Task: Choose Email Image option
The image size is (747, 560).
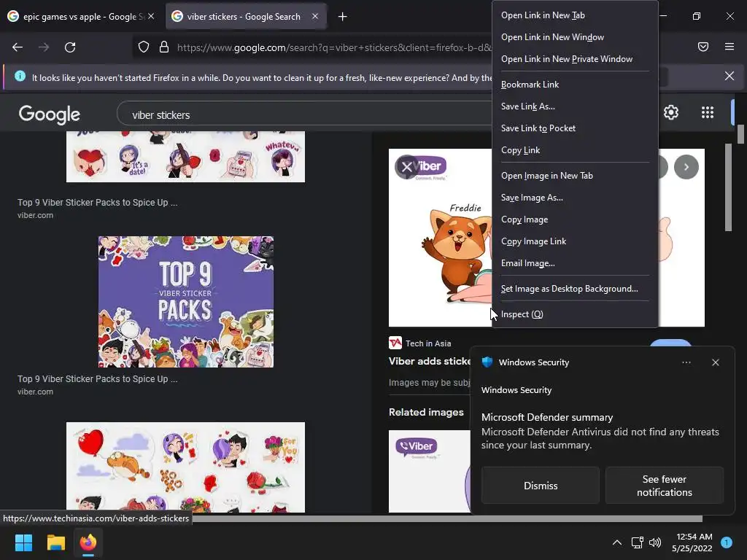Action: pos(575,263)
